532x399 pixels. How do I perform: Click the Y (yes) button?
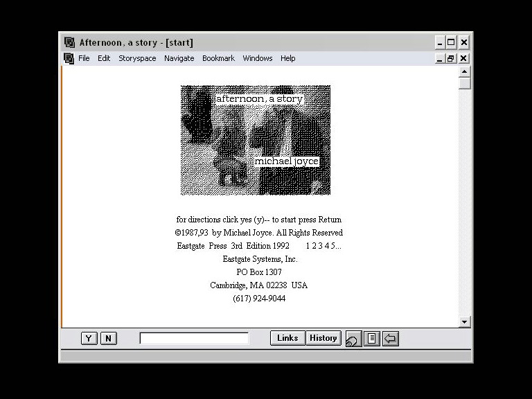click(89, 338)
